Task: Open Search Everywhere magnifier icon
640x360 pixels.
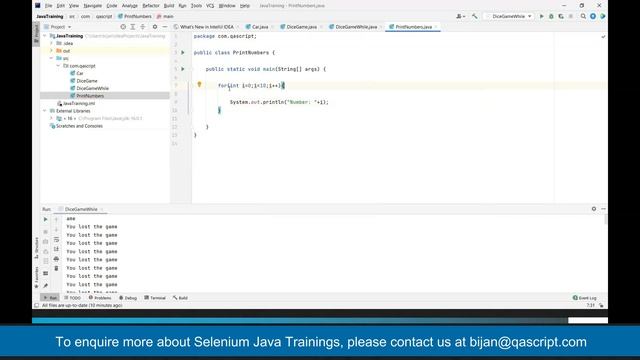Action: (583, 16)
